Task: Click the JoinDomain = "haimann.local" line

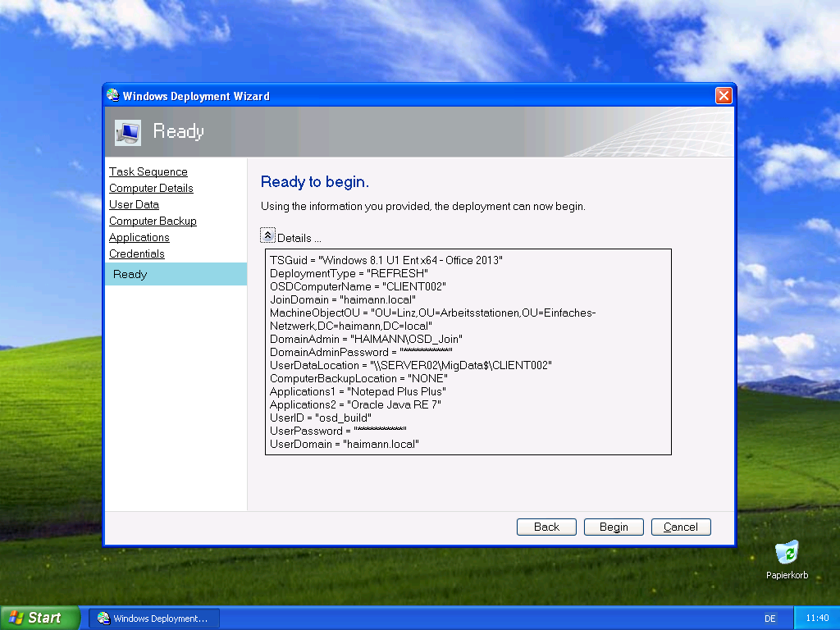Action: pos(343,299)
